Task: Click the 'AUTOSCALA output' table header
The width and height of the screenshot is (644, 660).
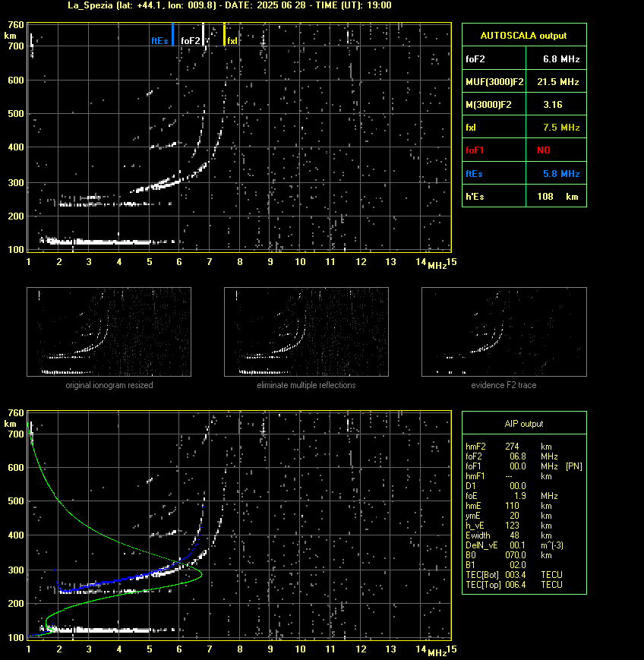Action: pos(524,36)
